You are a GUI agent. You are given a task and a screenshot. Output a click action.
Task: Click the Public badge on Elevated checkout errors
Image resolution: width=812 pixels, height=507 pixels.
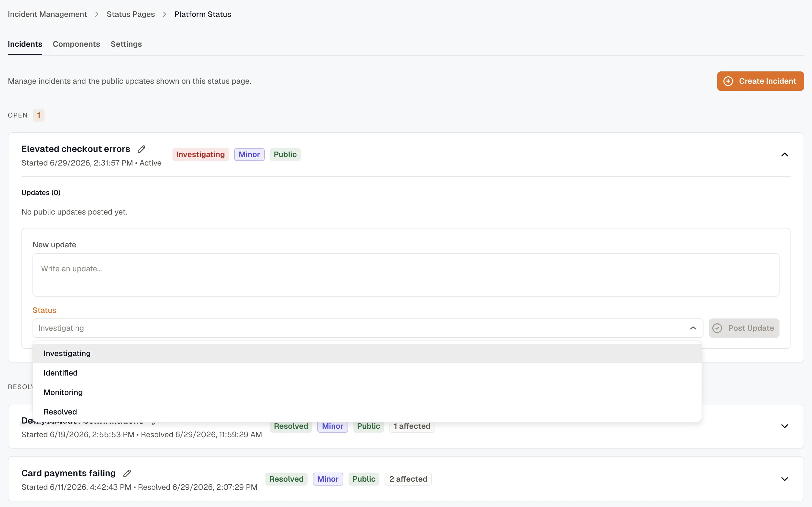pos(285,155)
